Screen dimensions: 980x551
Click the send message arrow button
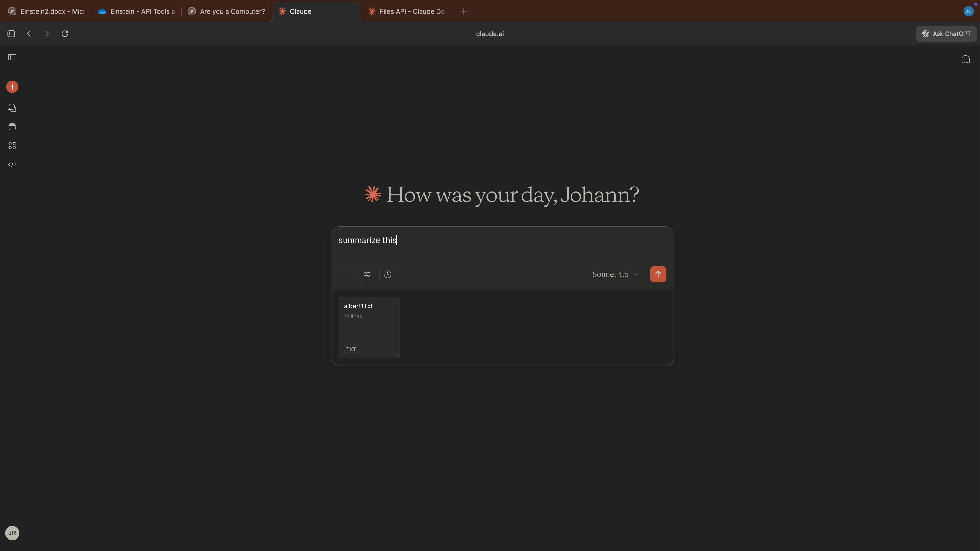tap(658, 274)
